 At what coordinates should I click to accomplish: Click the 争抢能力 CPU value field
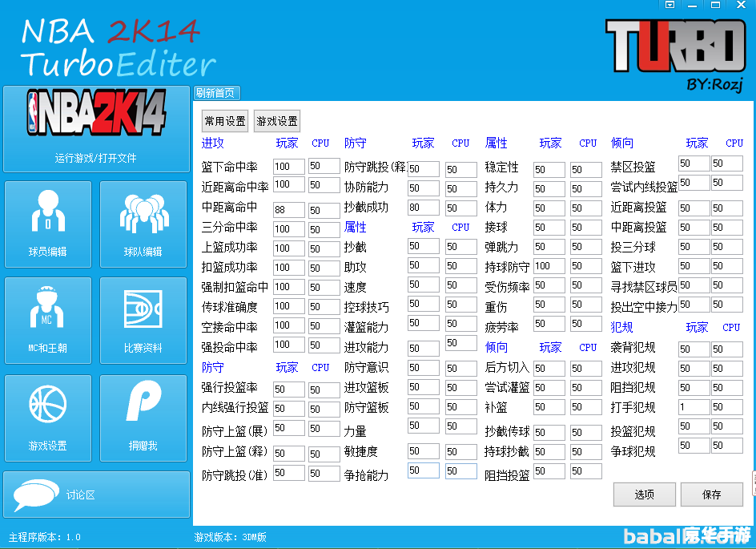tap(461, 470)
